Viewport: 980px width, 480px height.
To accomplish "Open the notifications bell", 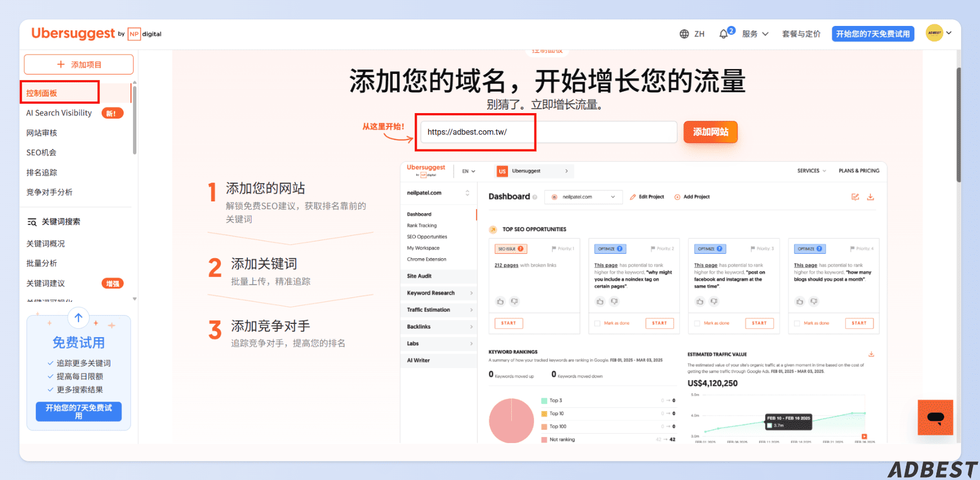I will tap(723, 34).
